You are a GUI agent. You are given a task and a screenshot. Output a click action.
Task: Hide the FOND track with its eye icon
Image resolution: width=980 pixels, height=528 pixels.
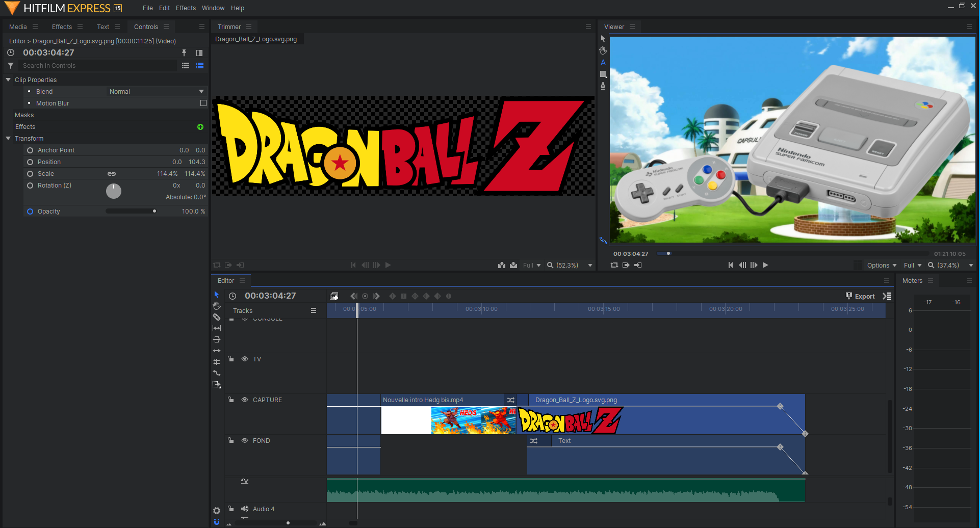245,440
